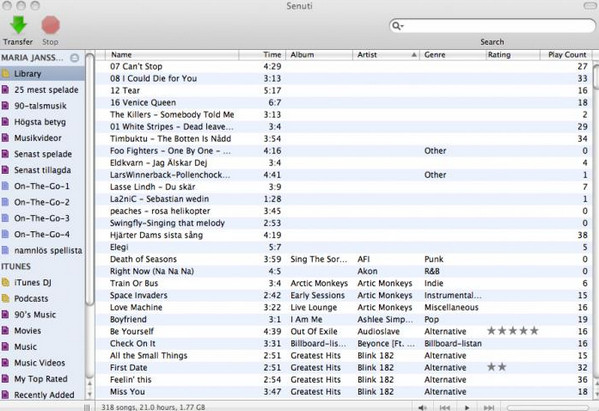The height and width of the screenshot is (411, 599).
Task: Skip to previous track
Action: coord(445,408)
